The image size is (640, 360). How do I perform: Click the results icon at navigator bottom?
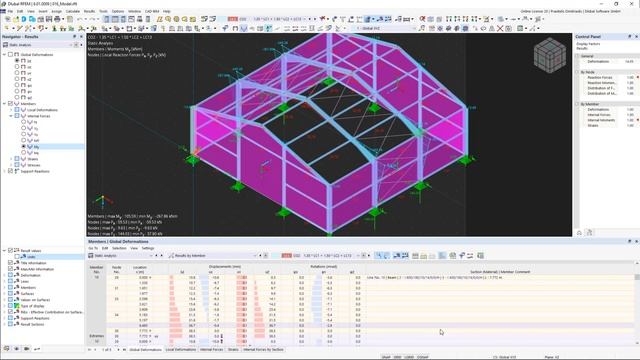(x=37, y=349)
